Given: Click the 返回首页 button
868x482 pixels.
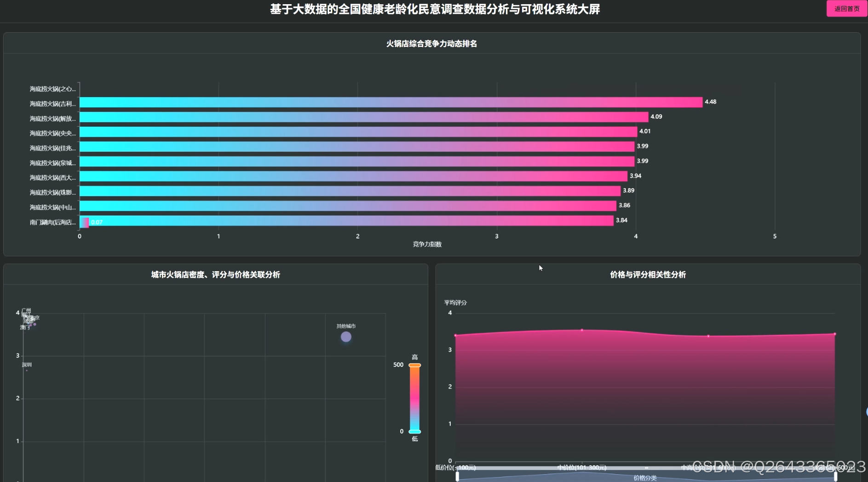Looking at the screenshot, I should click(847, 9).
